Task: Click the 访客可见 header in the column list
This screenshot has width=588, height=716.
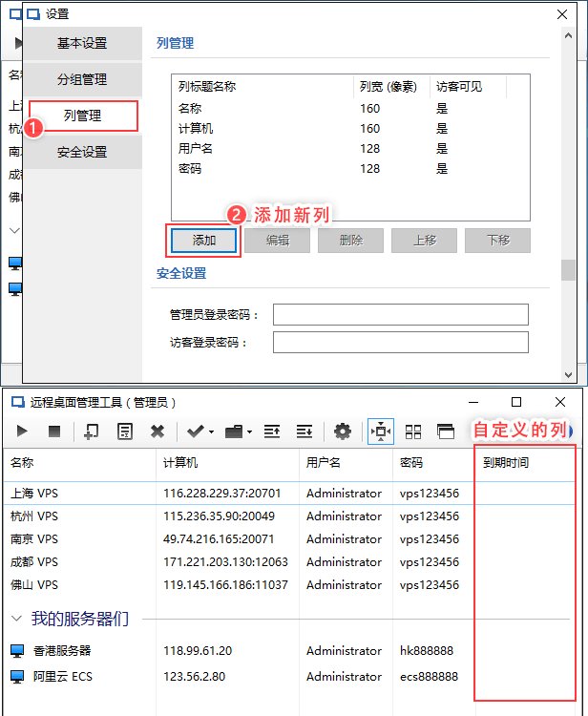Action: pos(468,87)
